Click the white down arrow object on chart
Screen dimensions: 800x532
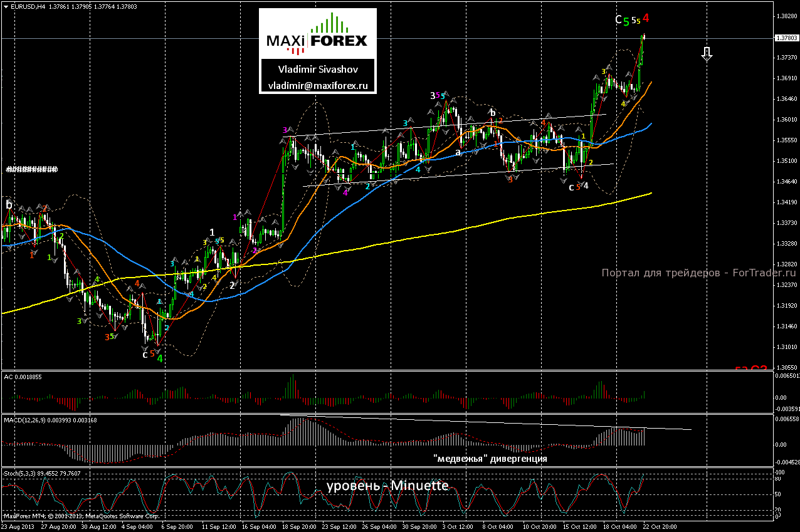point(707,54)
